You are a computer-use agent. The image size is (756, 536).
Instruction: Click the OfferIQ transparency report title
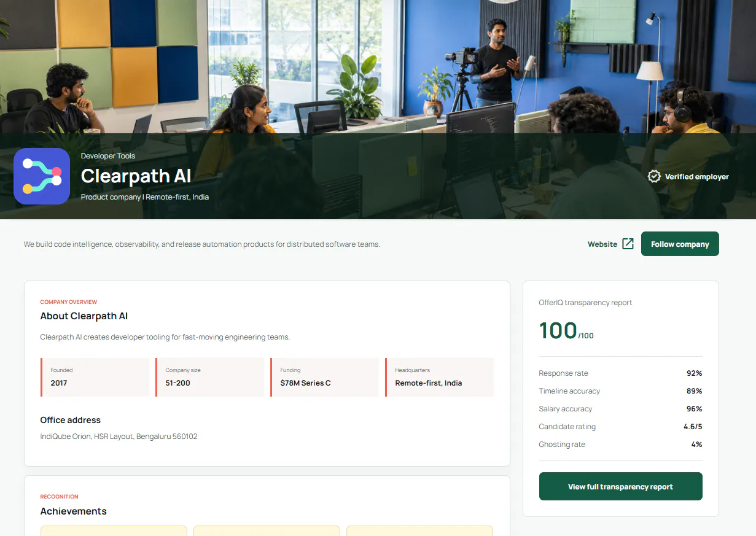585,303
